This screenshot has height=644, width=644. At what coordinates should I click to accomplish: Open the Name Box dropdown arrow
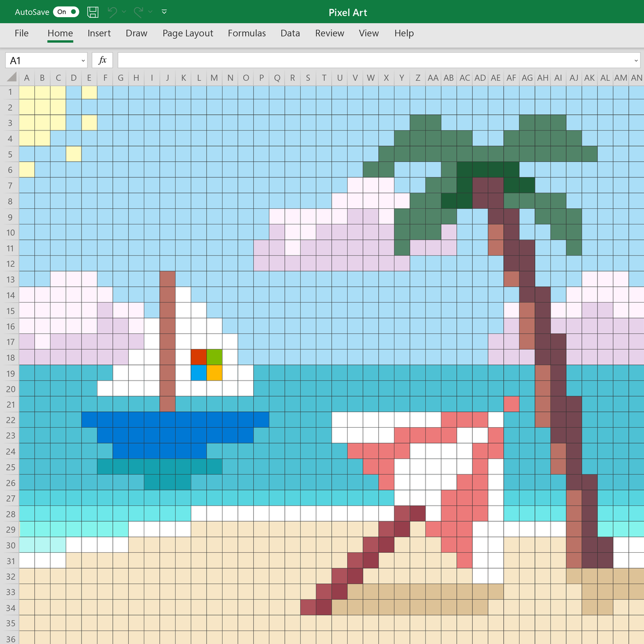[83, 60]
